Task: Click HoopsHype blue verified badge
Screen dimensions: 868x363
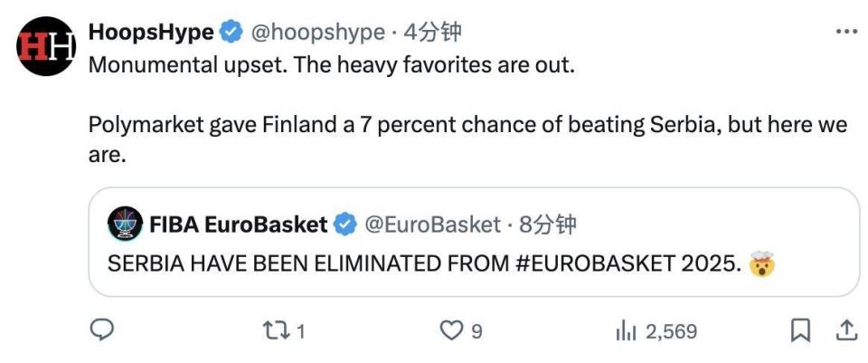Action: point(231,33)
